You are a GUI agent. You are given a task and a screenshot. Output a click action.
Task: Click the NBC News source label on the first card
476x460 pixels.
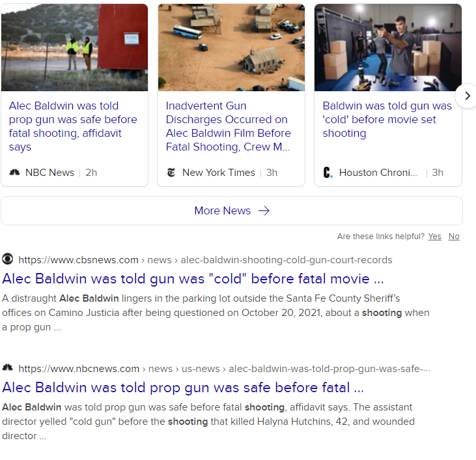tap(49, 172)
